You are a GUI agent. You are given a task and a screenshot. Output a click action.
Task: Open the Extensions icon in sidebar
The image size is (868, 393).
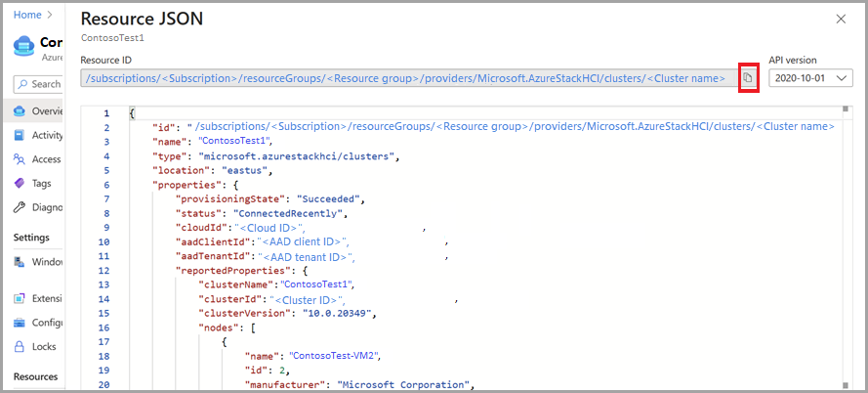[x=20, y=298]
